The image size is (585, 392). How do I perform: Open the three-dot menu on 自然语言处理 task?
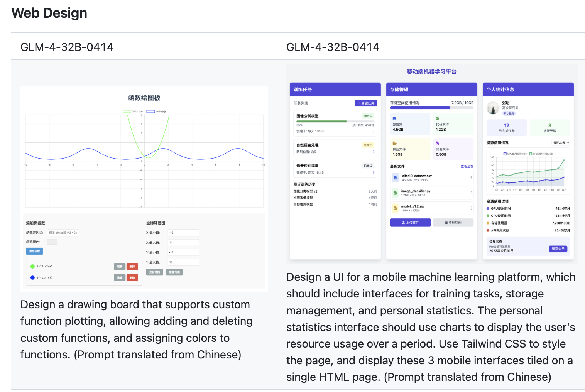click(x=374, y=152)
